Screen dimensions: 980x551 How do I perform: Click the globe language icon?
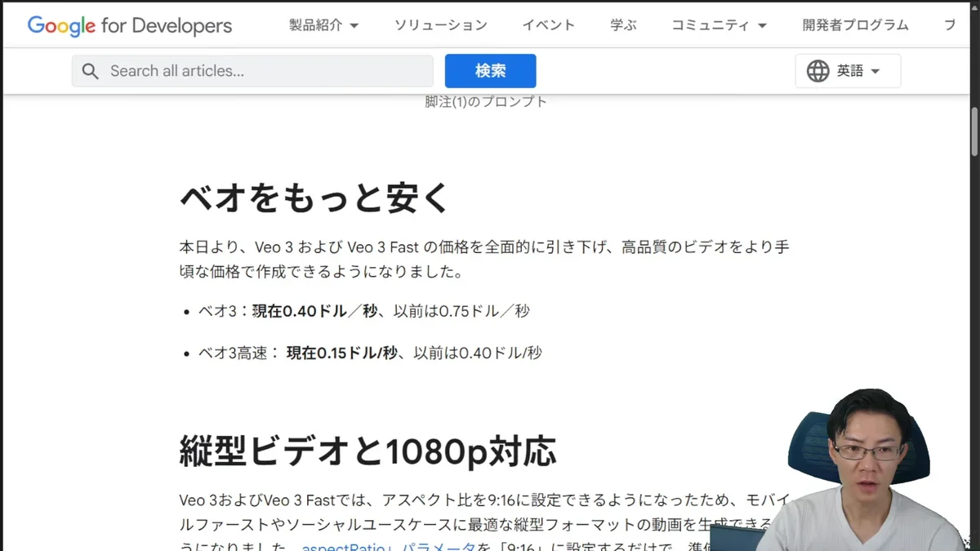click(x=817, y=71)
